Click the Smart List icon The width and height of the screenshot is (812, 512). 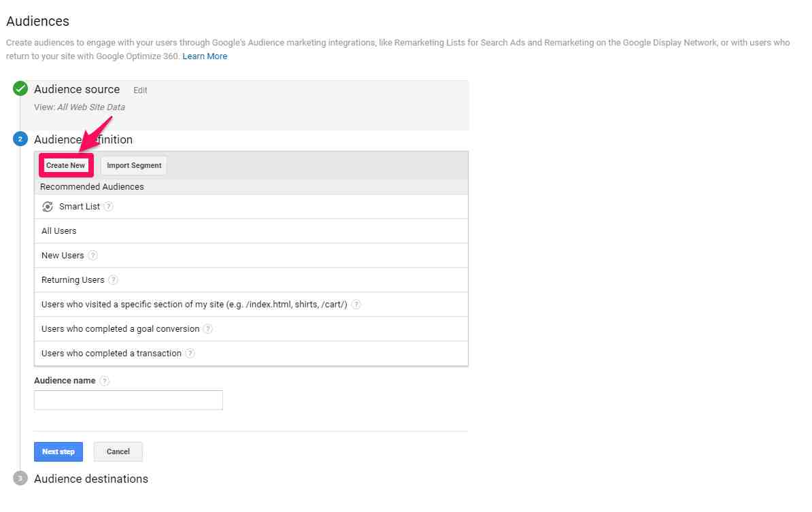pos(48,207)
